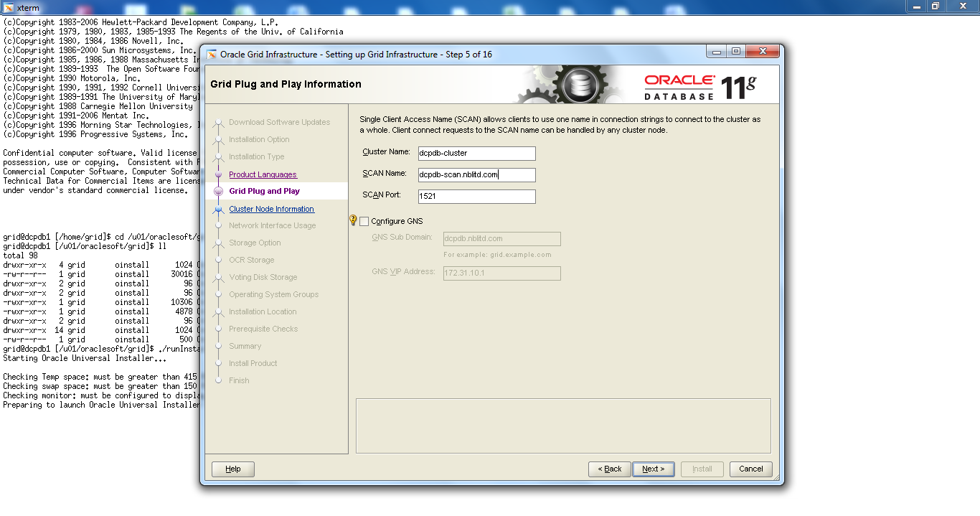Click the GNS Sub Domain field
Screen dimensions: 980x516
click(502, 239)
